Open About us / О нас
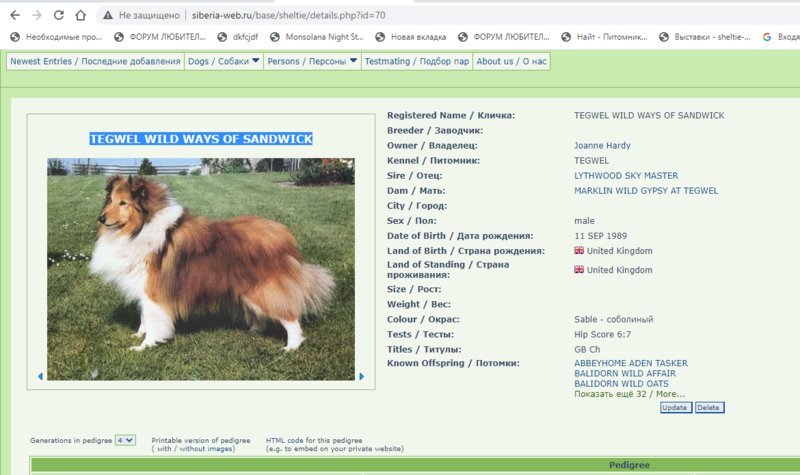This screenshot has height=475, width=800. (x=511, y=61)
